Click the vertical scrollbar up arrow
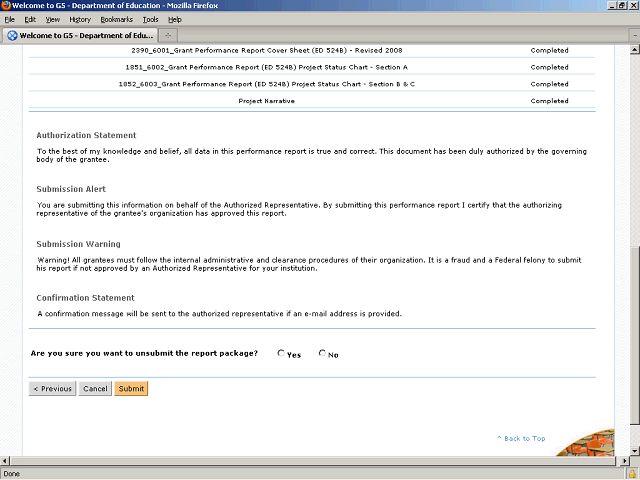Viewport: 640px width, 480px height. point(634,50)
